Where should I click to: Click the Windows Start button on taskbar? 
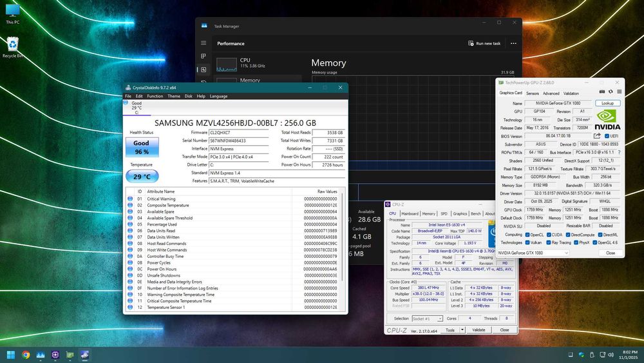click(11, 355)
